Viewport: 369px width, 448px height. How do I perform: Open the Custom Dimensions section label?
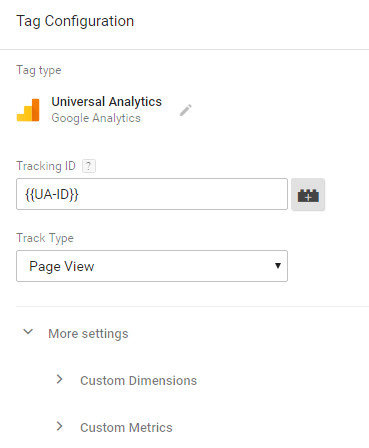coord(139,381)
